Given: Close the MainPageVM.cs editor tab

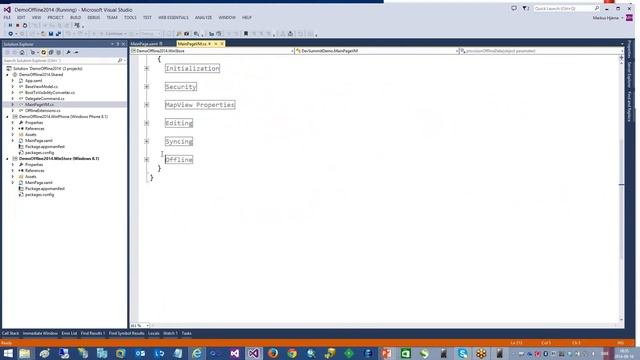Looking at the screenshot, I should [222, 44].
